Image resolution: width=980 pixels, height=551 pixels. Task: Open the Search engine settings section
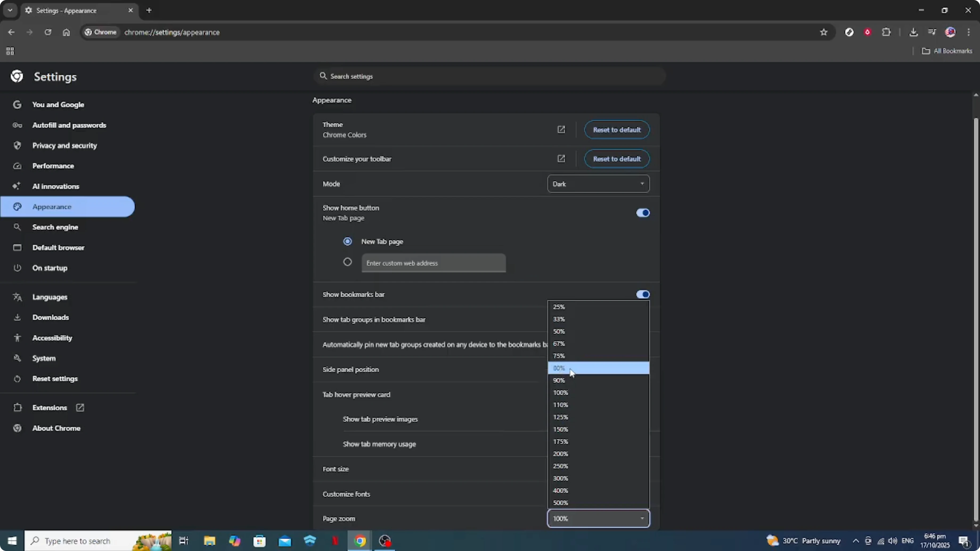pyautogui.click(x=55, y=227)
